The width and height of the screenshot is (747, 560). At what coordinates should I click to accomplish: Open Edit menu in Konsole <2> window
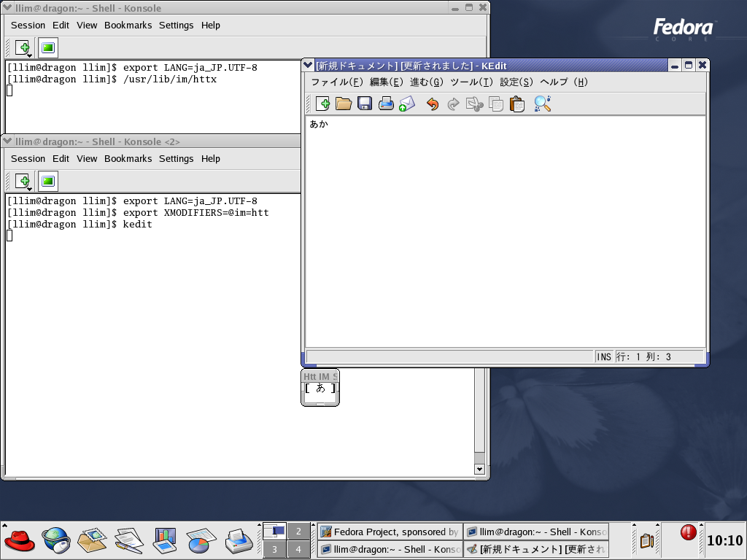click(x=61, y=158)
